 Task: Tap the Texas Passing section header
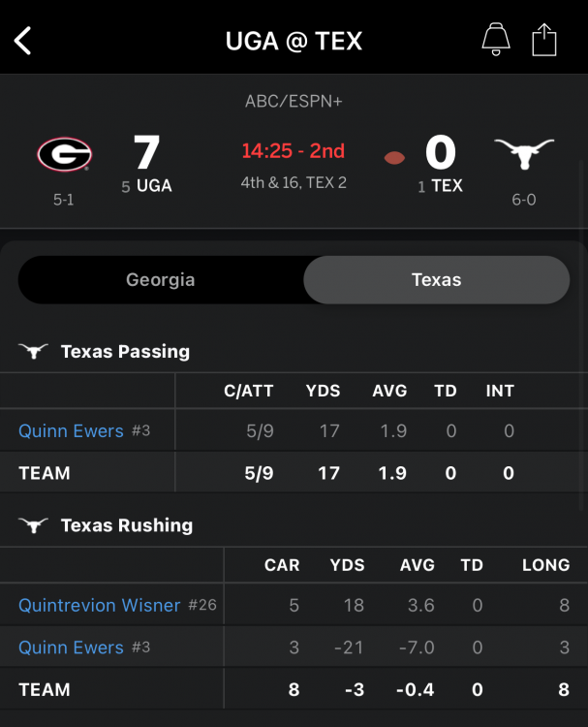[125, 352]
